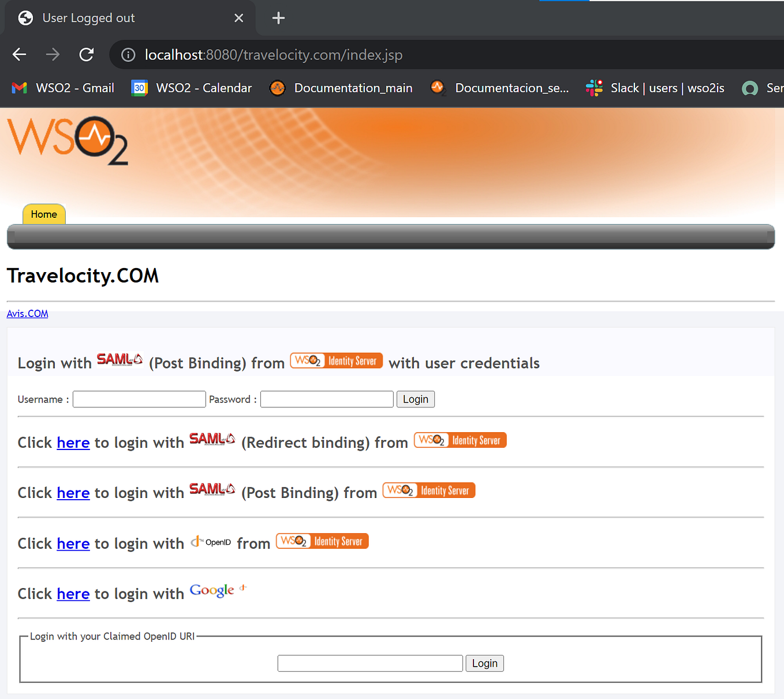Open a new tab with the plus icon

coord(278,18)
